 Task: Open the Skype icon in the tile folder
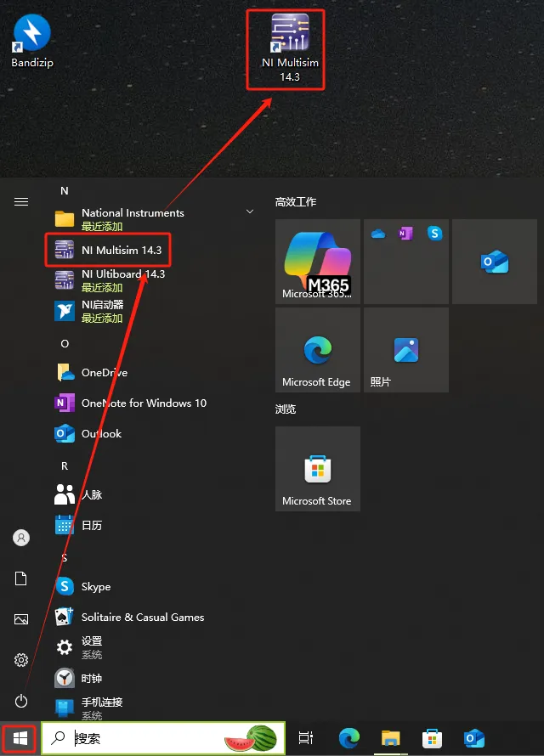(434, 234)
